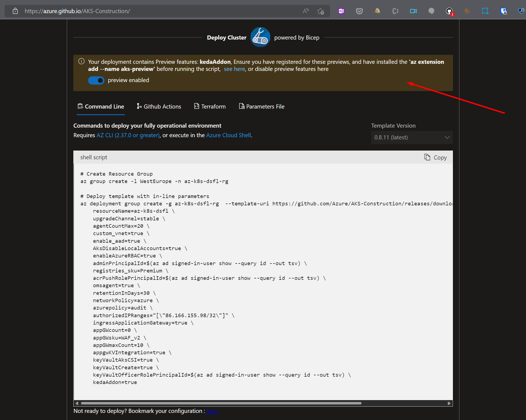The image size is (526, 420).
Task: Open the Template Version dropdown
Action: pos(411,137)
